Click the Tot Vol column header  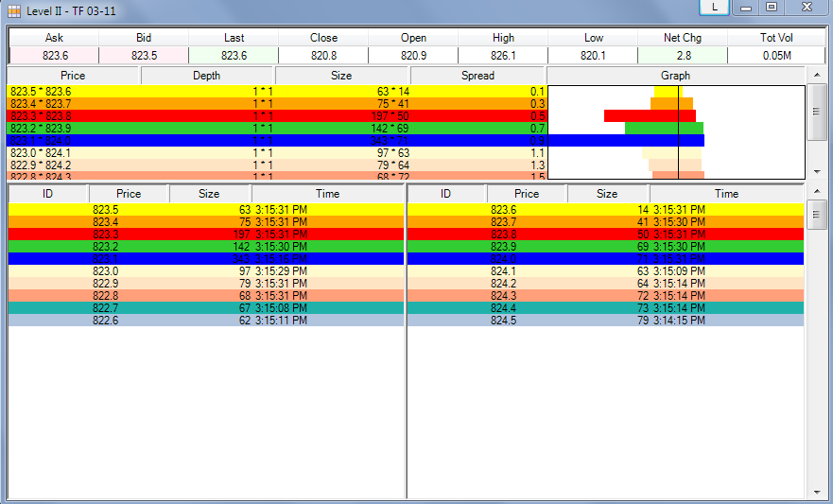[x=776, y=38]
